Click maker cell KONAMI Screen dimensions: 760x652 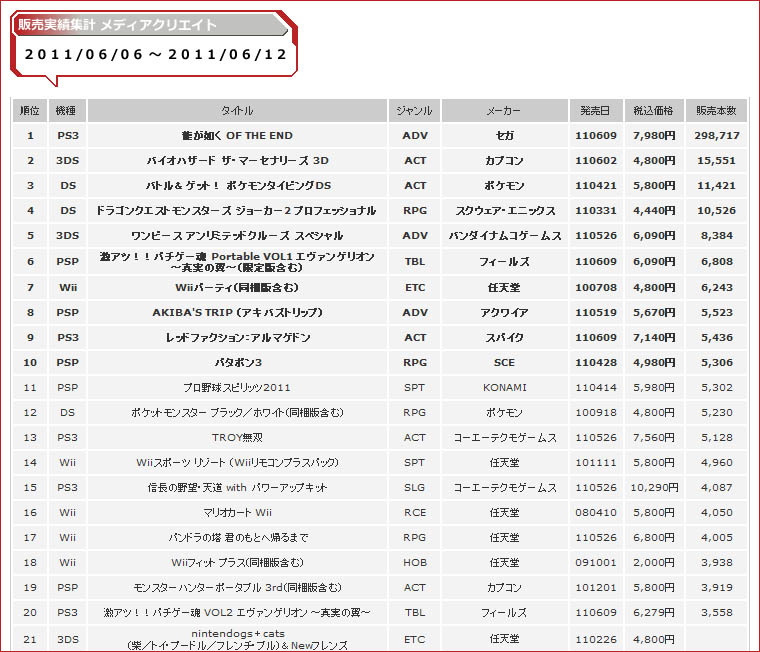505,388
